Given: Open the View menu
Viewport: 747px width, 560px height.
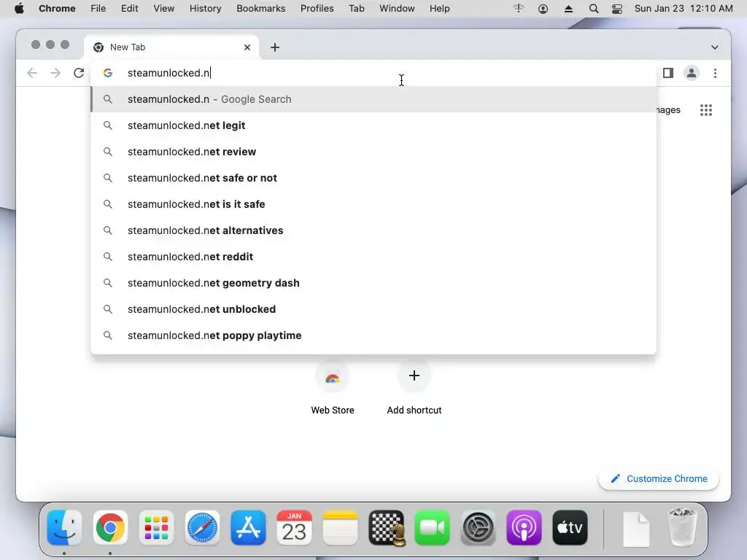Looking at the screenshot, I should point(163,9).
